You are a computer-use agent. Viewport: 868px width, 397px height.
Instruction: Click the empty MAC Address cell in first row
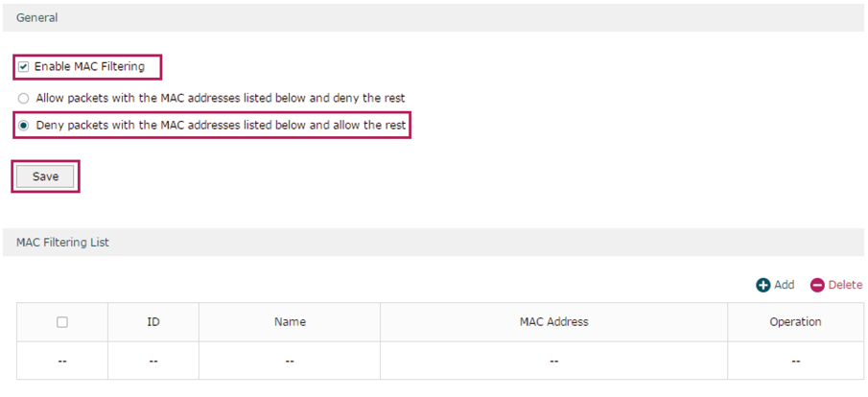pos(554,361)
